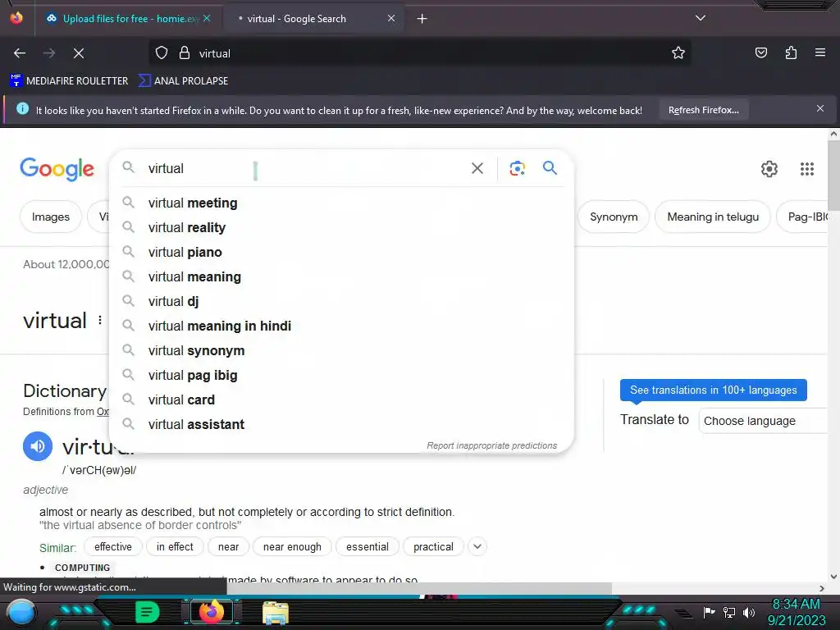This screenshot has width=840, height=630.
Task: Click the similar word practical
Action: pos(433,547)
